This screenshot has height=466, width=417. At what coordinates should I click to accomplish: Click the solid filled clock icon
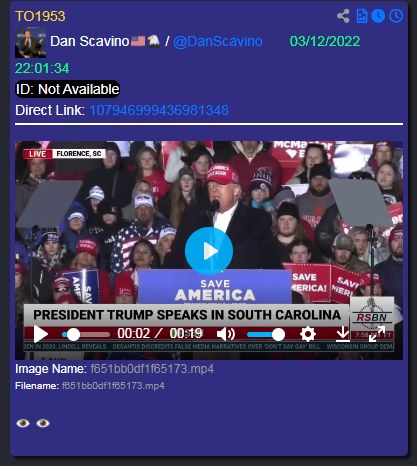click(378, 16)
